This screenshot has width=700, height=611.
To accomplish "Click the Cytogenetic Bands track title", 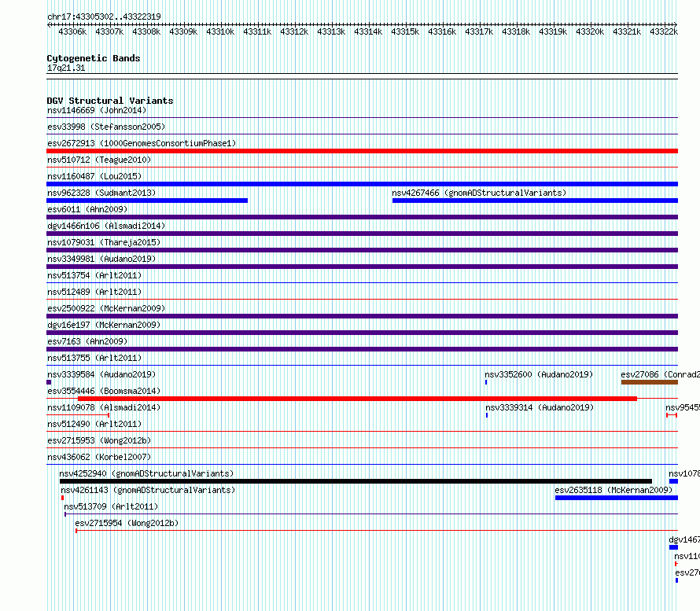I will 94,58.
